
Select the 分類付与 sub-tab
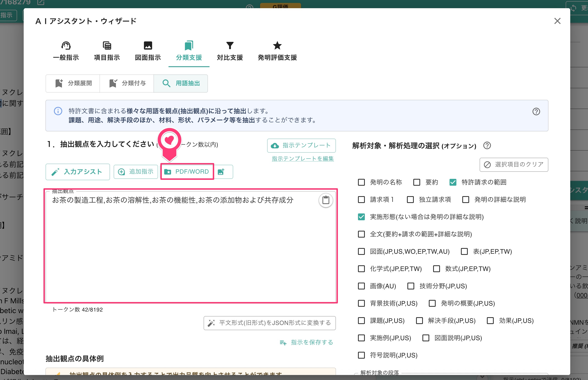[x=127, y=84]
